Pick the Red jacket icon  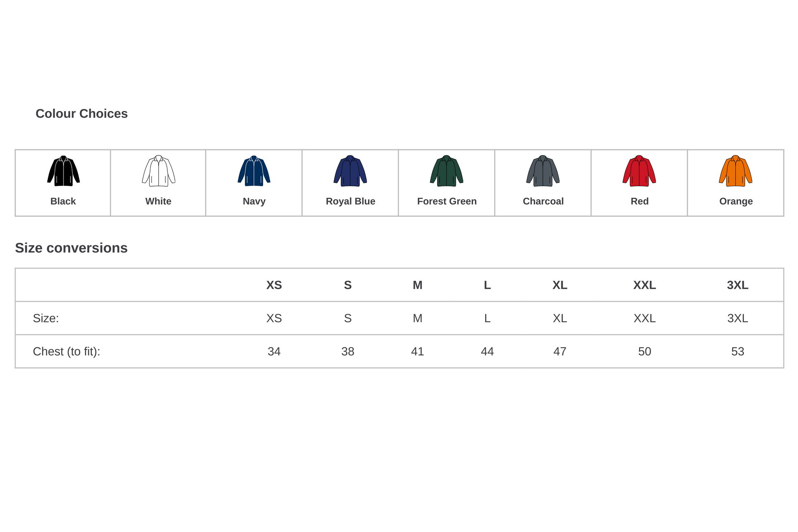tap(639, 171)
